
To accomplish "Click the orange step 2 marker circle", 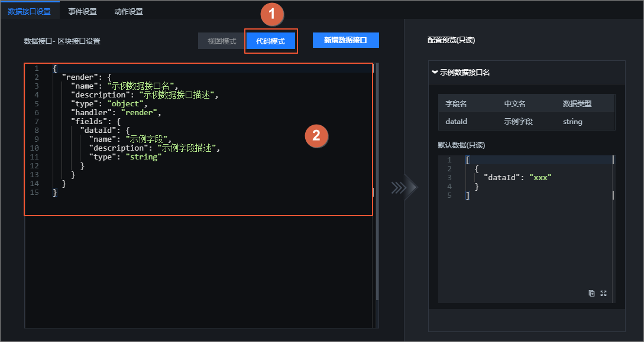I will coord(316,135).
